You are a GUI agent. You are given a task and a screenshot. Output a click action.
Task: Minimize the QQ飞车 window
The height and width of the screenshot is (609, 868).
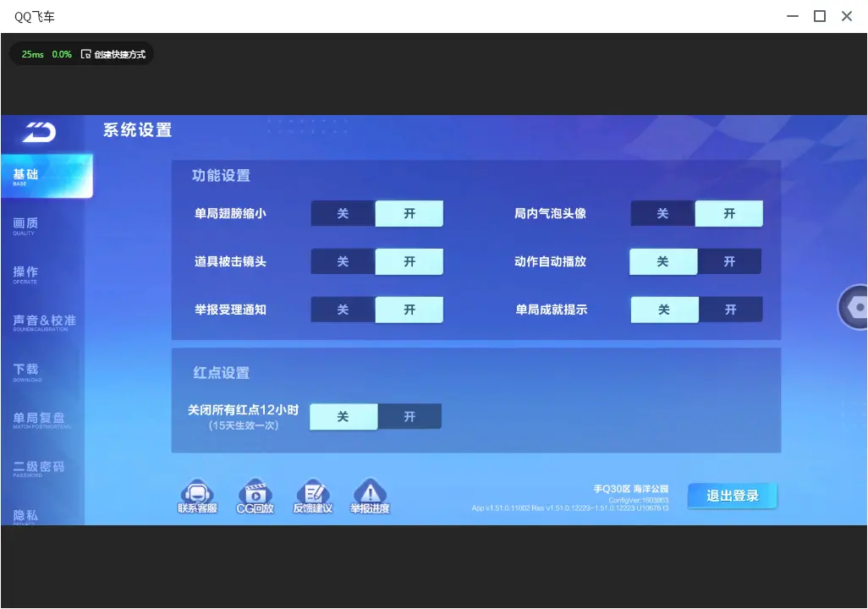(793, 16)
